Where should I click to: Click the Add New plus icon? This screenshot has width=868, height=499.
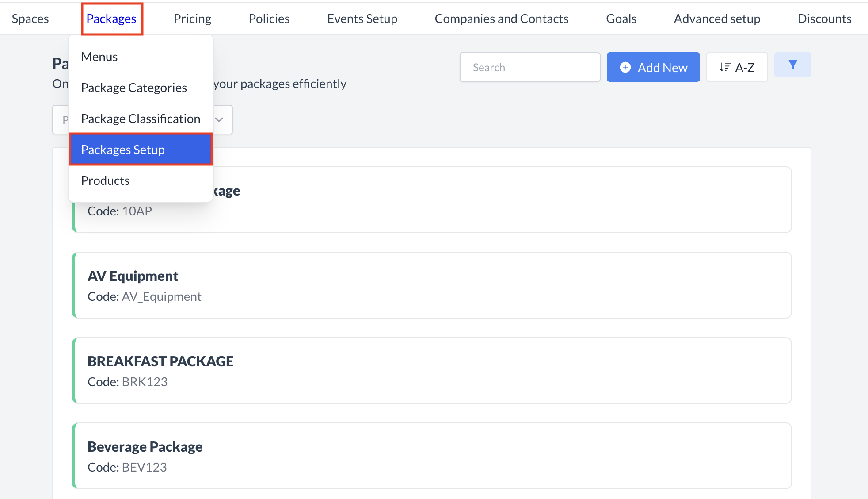click(625, 67)
